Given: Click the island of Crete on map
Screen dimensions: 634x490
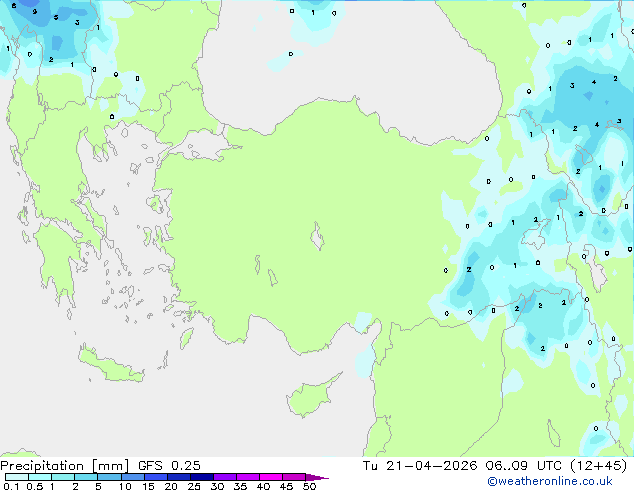Looking at the screenshot, I should (109, 365).
